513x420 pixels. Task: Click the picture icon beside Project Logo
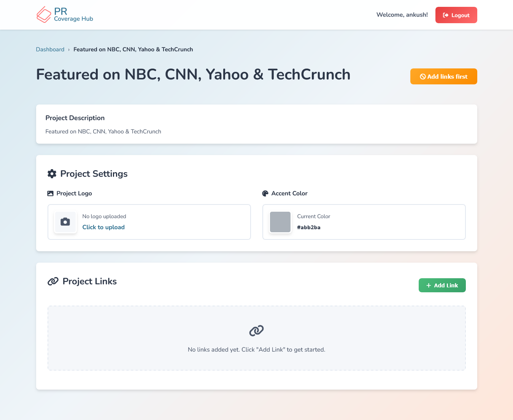(50, 193)
